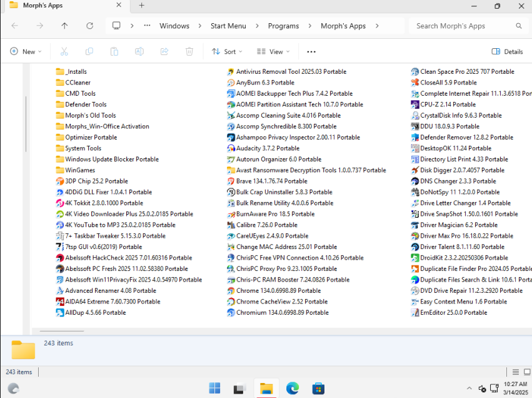Click the AIDA64 Extreme Portable icon
532x398 pixels.
pyautogui.click(x=60, y=302)
